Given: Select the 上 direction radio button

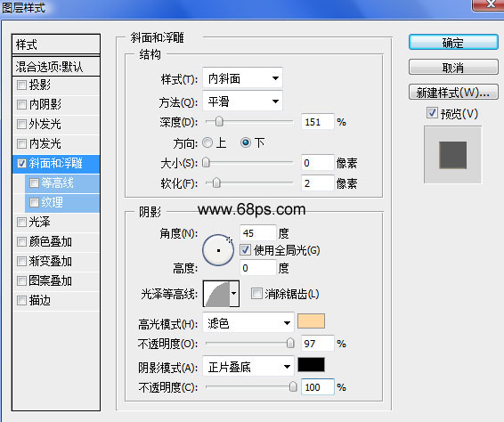Looking at the screenshot, I should 207,142.
